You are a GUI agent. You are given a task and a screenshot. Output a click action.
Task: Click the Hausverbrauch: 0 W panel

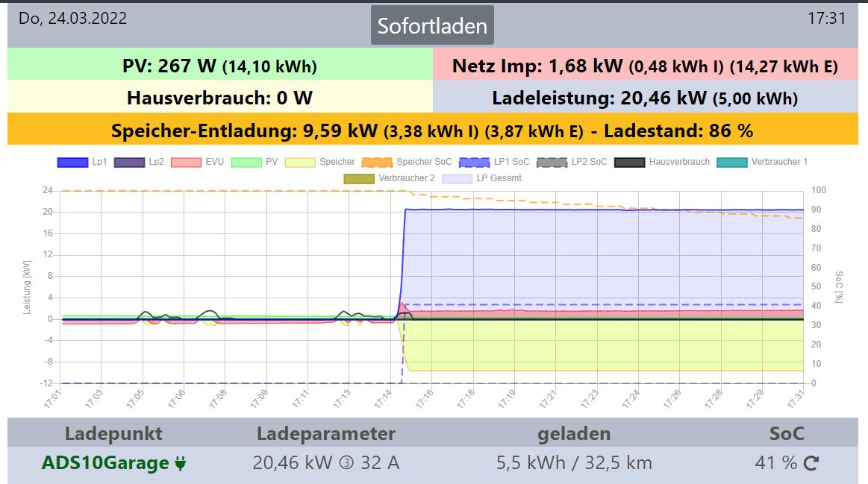[x=219, y=97]
